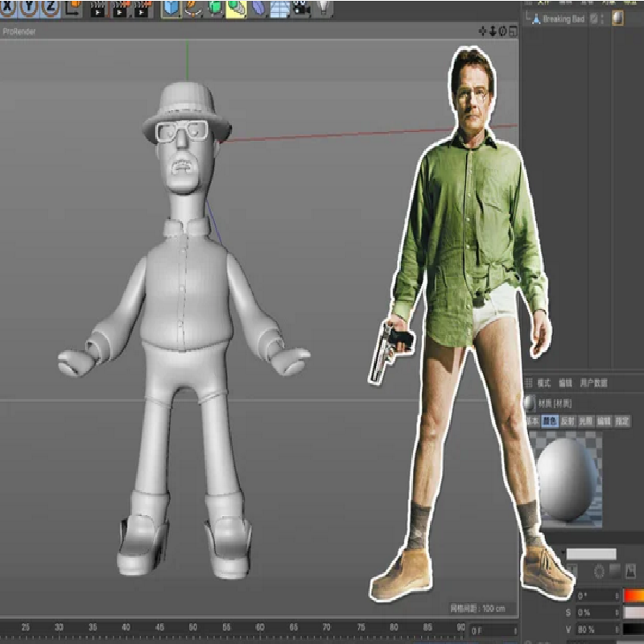Add a Light object
Viewport: 644px width, 644px height.
coord(324,9)
